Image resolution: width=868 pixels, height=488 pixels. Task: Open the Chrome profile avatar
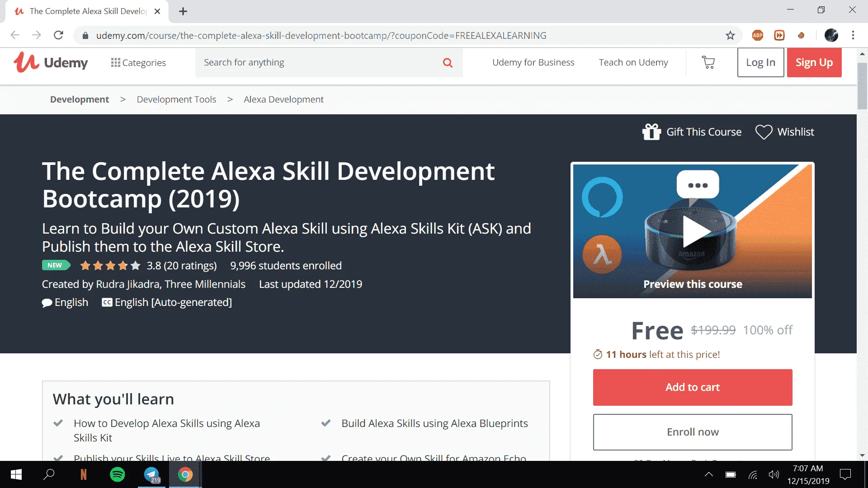(x=831, y=35)
